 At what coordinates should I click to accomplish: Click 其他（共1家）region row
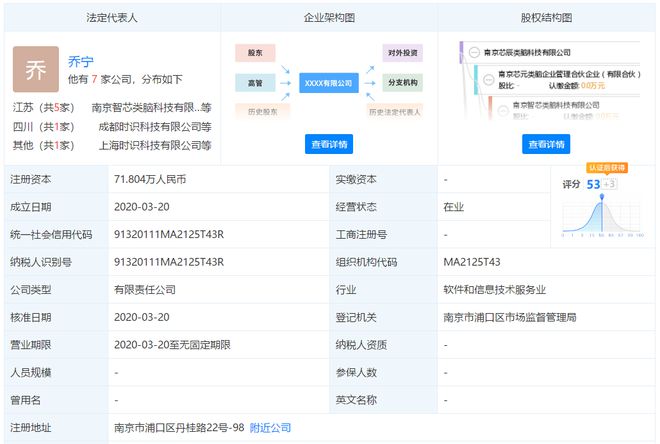(x=112, y=146)
